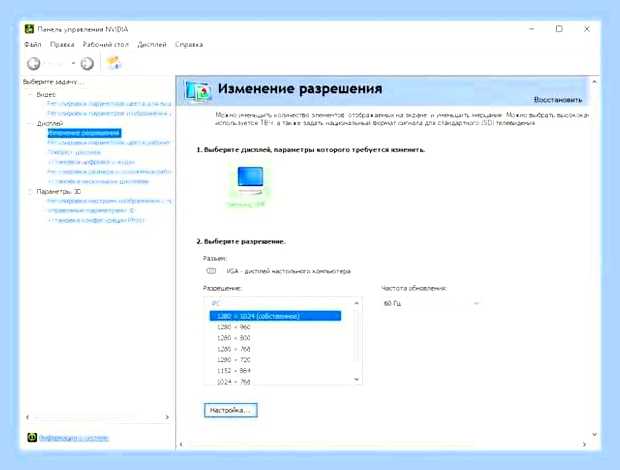Collapse the Дисплей tree section
The width and height of the screenshot is (620, 470).
[30, 124]
